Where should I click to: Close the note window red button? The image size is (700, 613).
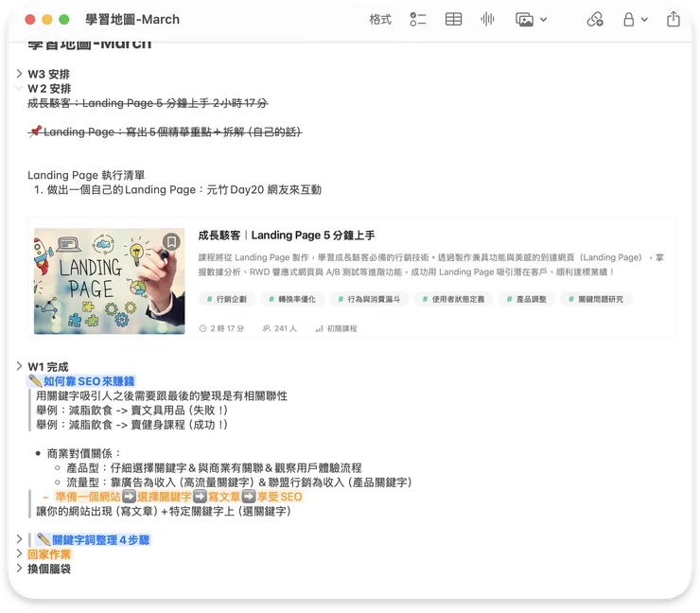[x=30, y=20]
